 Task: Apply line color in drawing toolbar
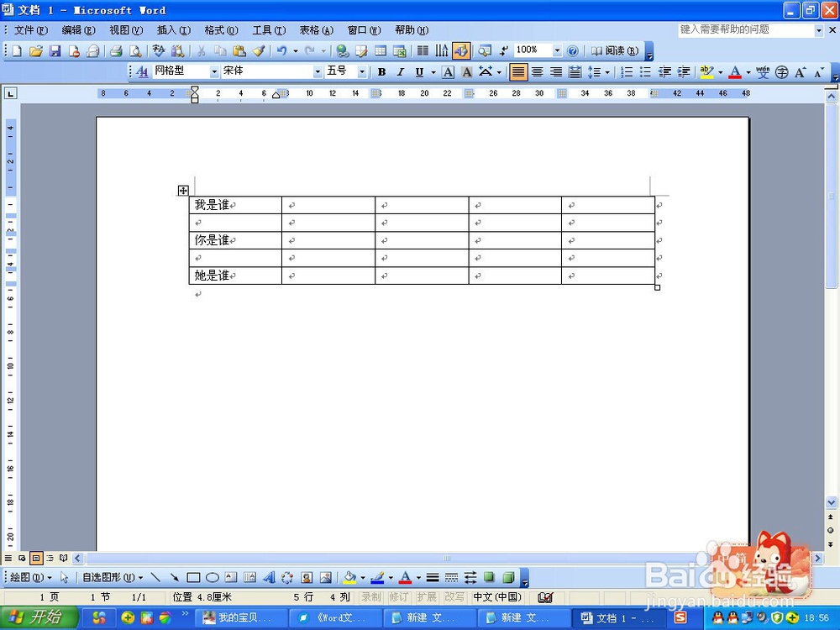coord(378,578)
